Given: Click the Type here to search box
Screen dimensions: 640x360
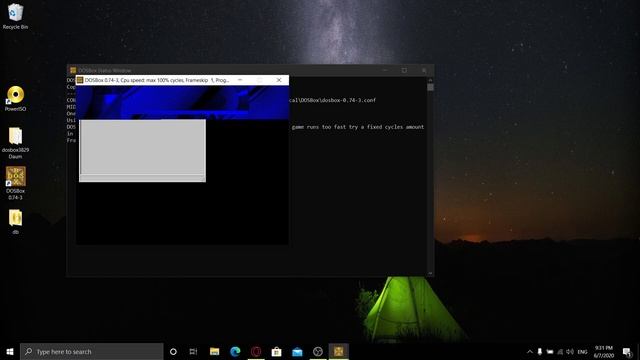Looking at the screenshot, I should [92, 351].
